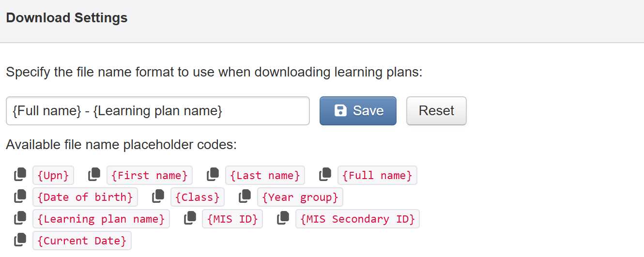Click copy icon beside {First name}
The image size is (644, 257).
(x=94, y=174)
